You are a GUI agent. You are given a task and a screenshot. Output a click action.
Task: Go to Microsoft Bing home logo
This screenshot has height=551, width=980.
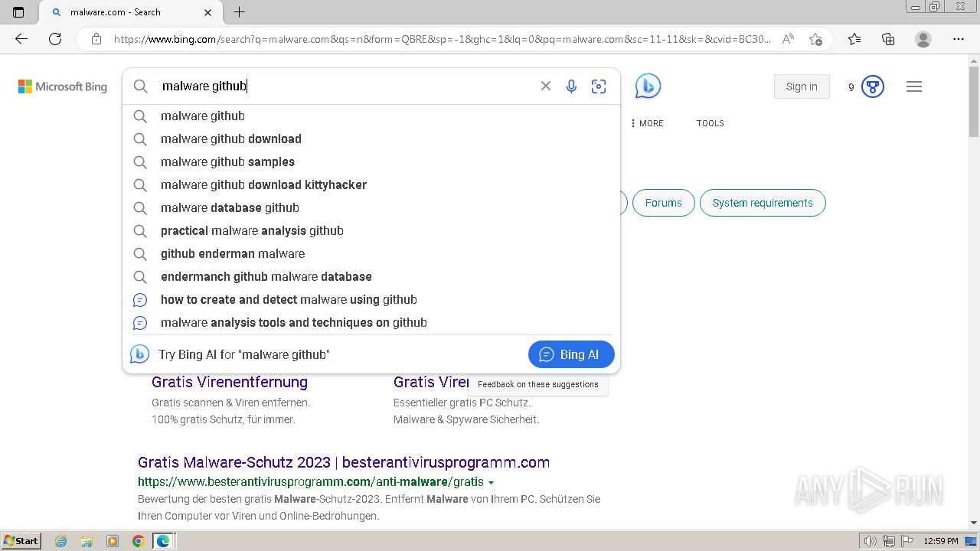63,86
